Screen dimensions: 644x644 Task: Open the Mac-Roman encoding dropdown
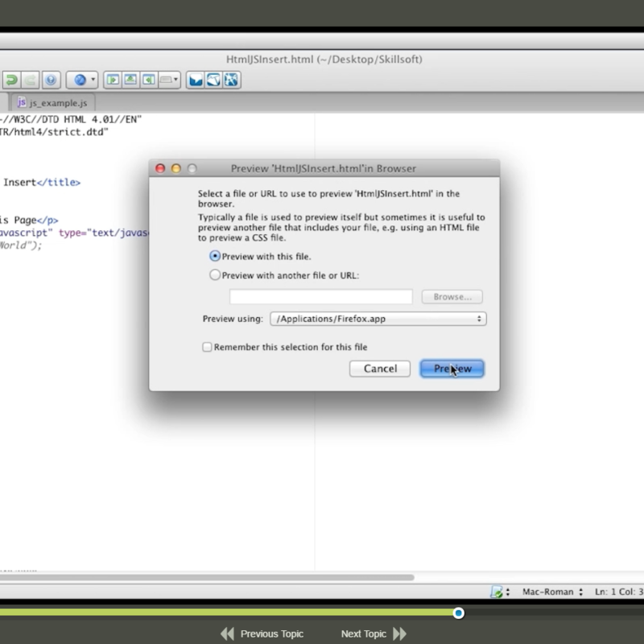pyautogui.click(x=553, y=592)
